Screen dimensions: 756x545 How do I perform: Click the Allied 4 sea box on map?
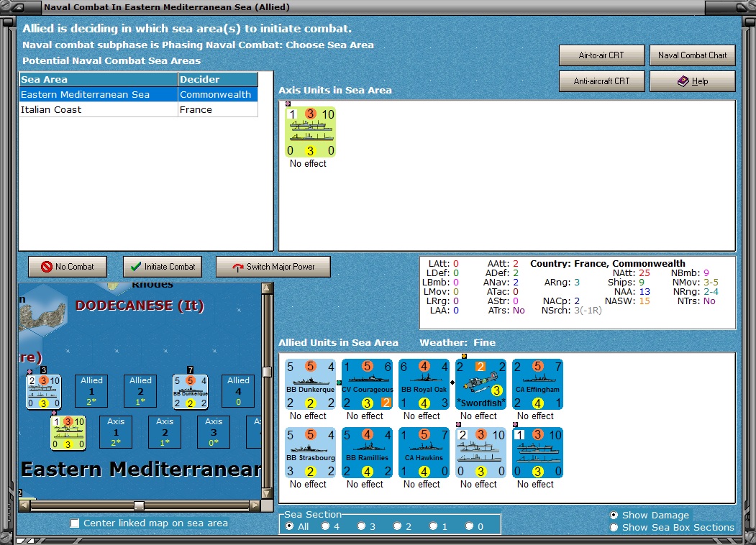(x=238, y=391)
